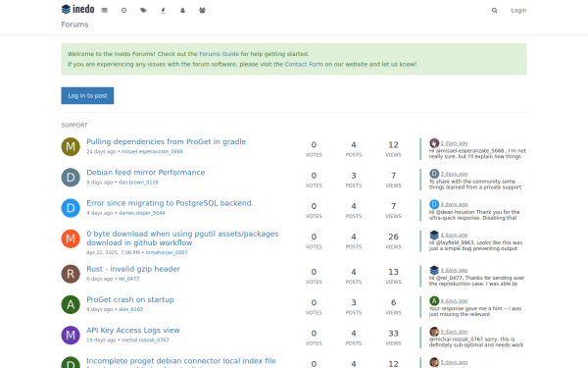This screenshot has height=368, width=588.
Task: Open the Tags icon in navbar
Action: point(143,10)
